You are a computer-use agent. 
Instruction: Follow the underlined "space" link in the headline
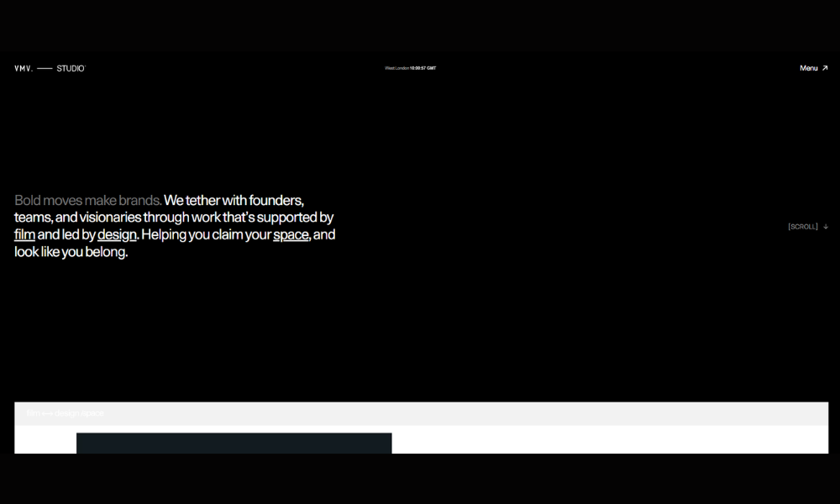pos(291,235)
